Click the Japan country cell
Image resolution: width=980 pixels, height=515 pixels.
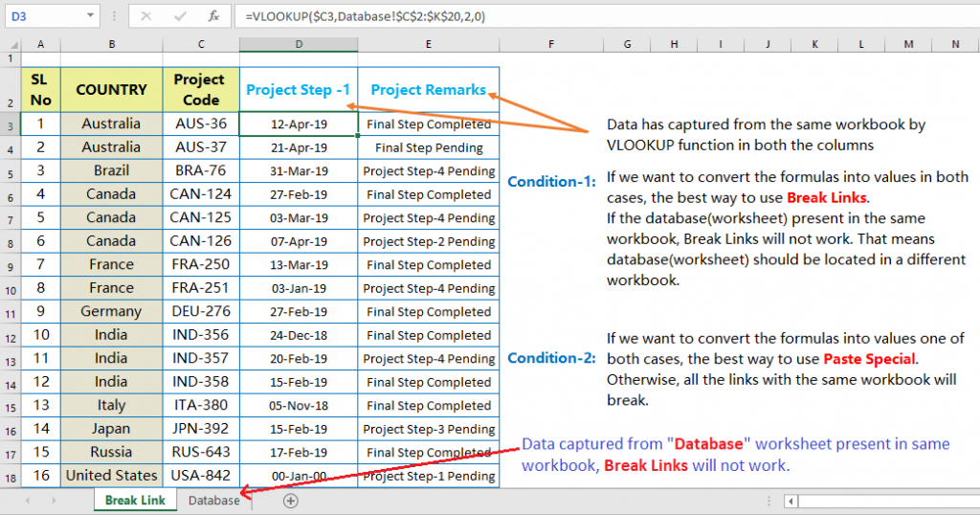[112, 429]
